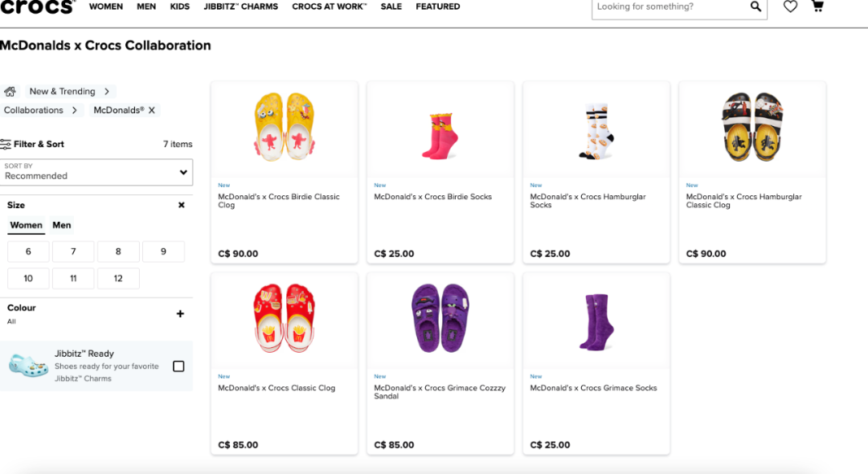Click the New & Trending breadcrumb chevron
The height and width of the screenshot is (474, 868).
point(107,92)
